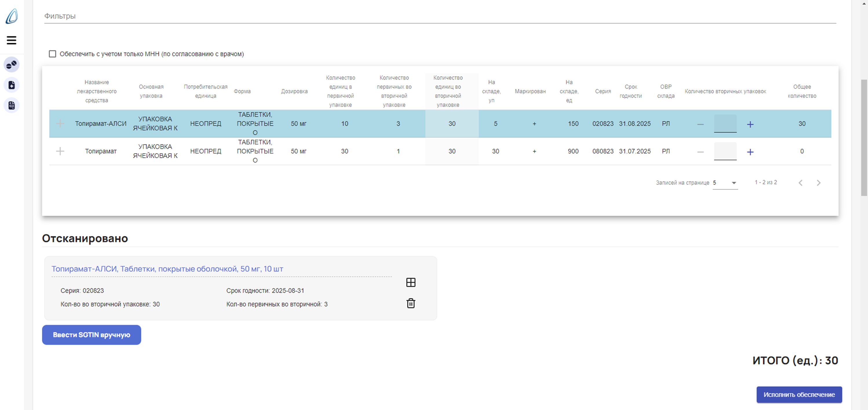Viewport: 868px width, 410px height.
Task: Click 'Срок годности' column header
Action: [631, 91]
